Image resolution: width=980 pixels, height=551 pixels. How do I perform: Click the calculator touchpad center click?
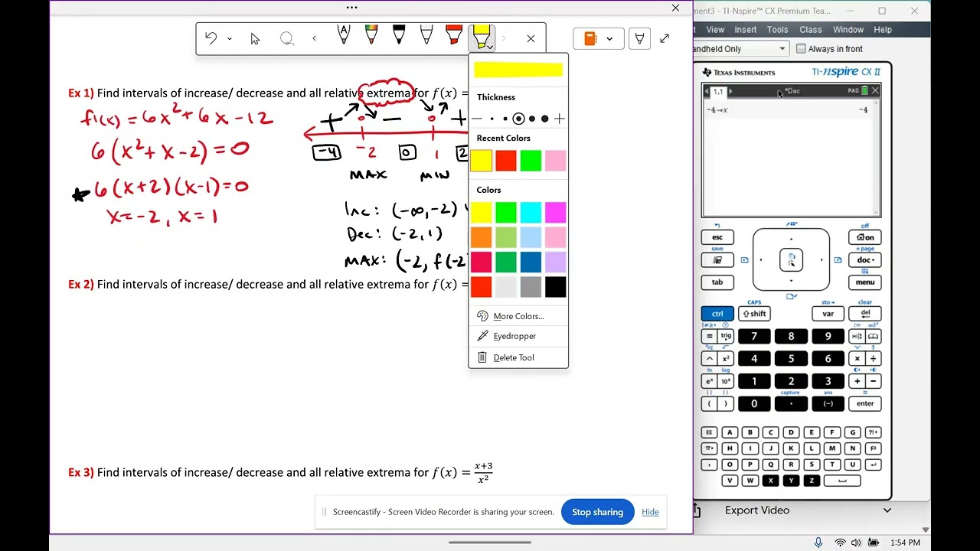[791, 260]
